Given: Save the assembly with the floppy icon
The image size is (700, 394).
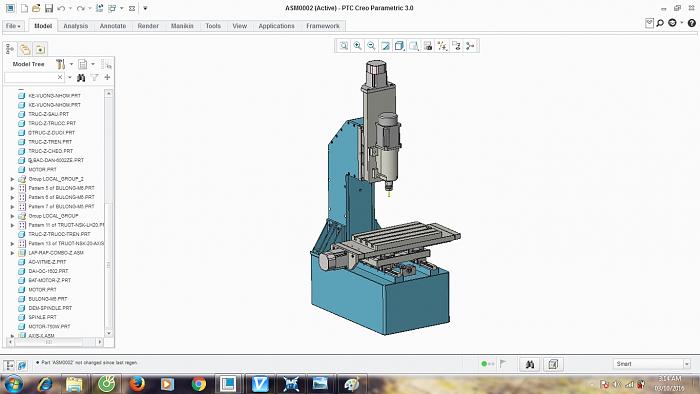Looking at the screenshot, I should 49,8.
